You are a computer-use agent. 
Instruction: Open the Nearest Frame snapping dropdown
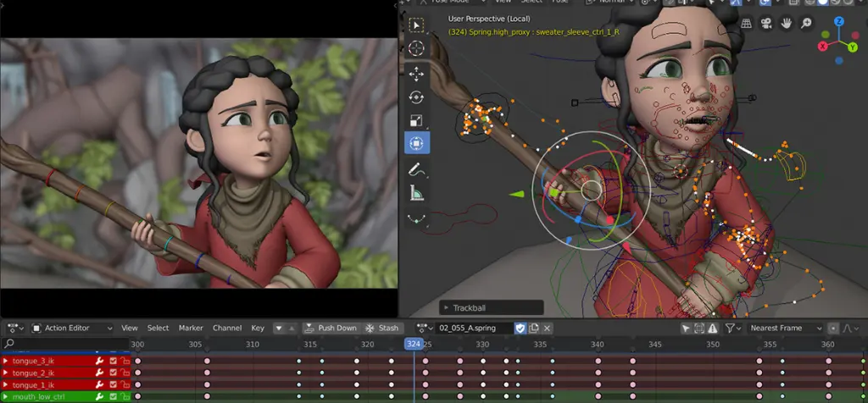pyautogui.click(x=784, y=328)
